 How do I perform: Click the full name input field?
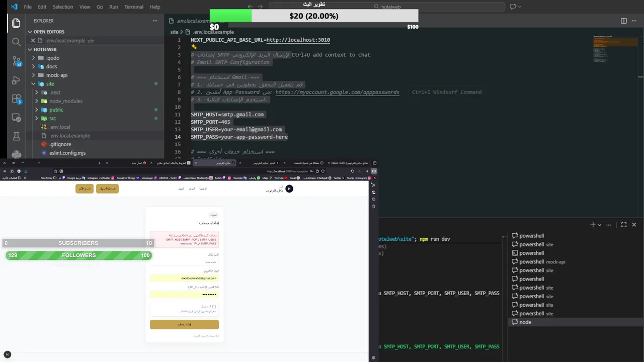click(184, 262)
